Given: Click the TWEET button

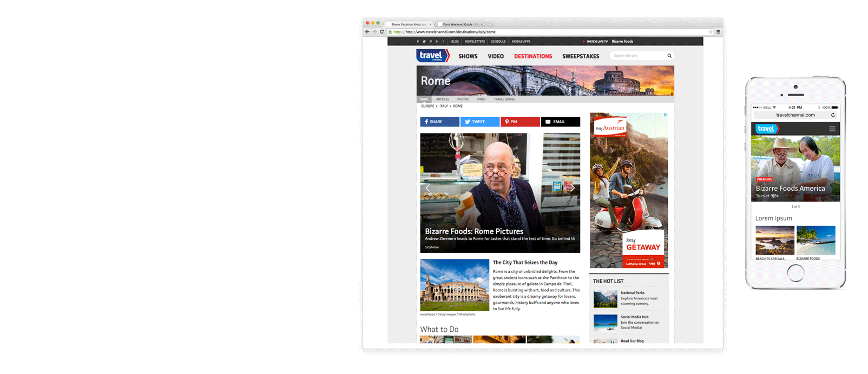Looking at the screenshot, I should point(480,122).
